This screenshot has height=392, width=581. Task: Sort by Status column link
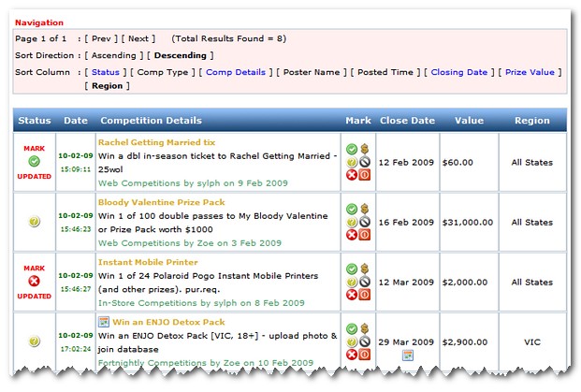(106, 72)
